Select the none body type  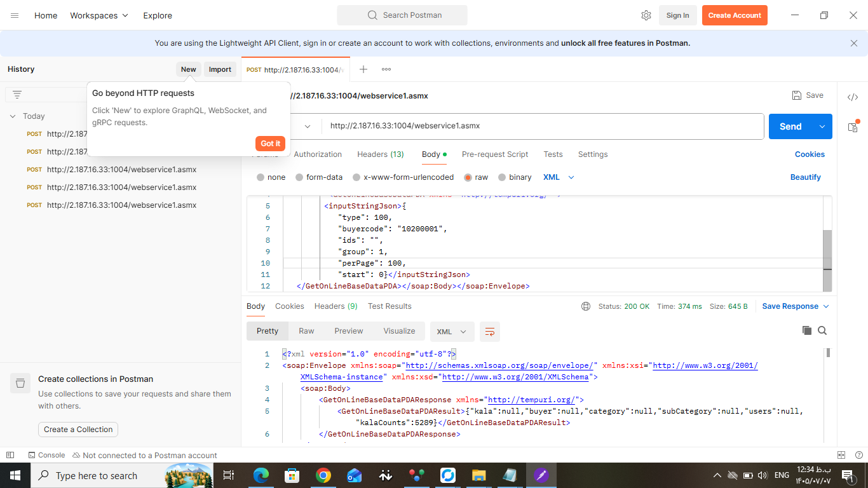pyautogui.click(x=271, y=177)
